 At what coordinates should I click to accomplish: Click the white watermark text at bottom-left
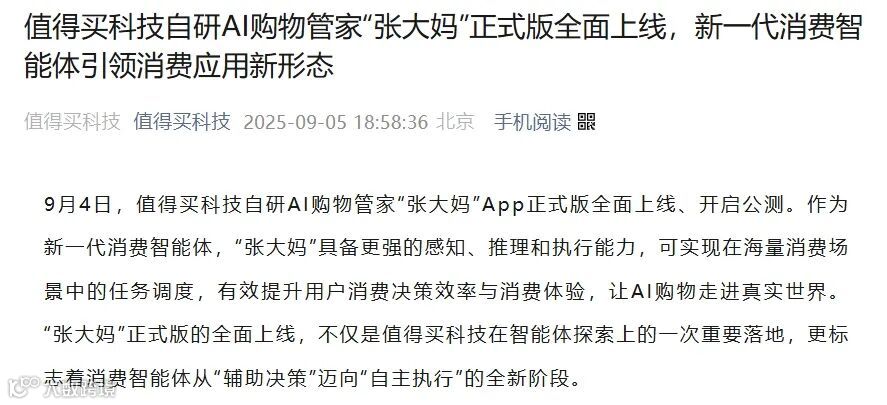pos(79,389)
